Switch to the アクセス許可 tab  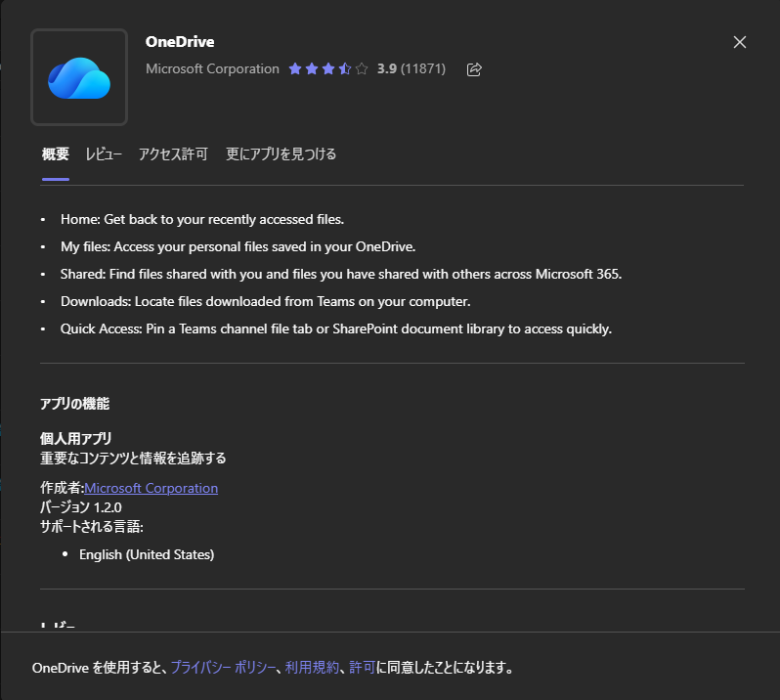[173, 154]
